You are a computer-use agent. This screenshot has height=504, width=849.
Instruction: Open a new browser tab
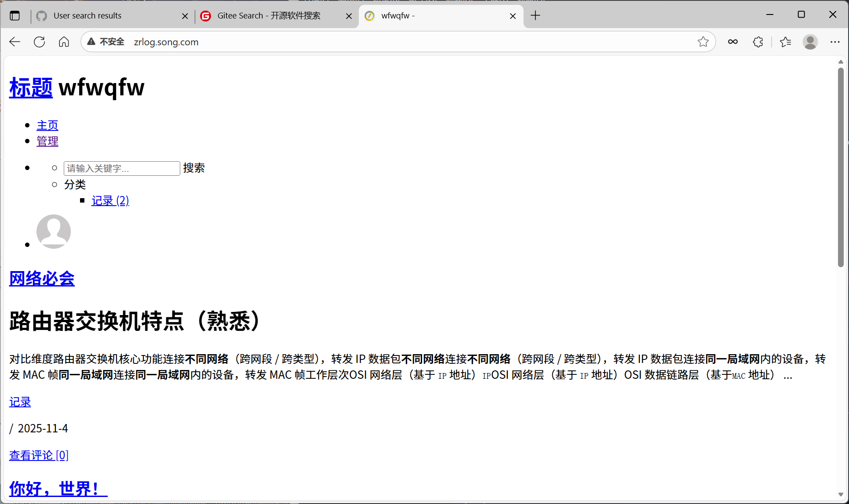pos(535,16)
